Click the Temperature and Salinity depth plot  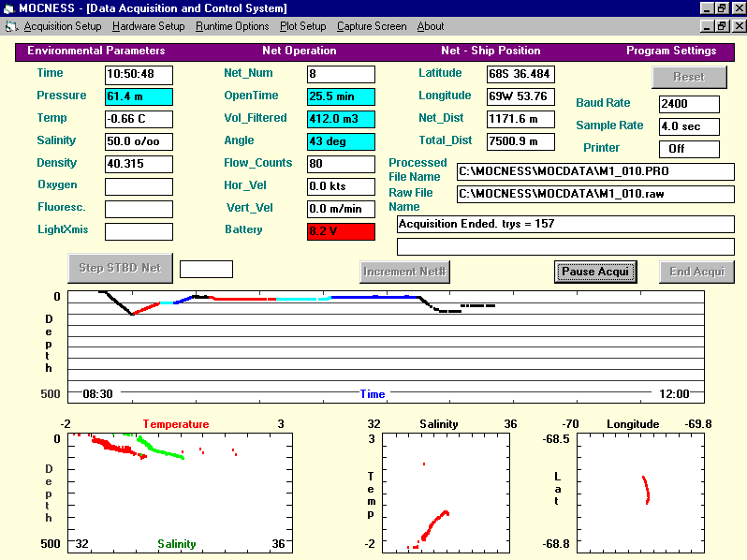pos(180,493)
